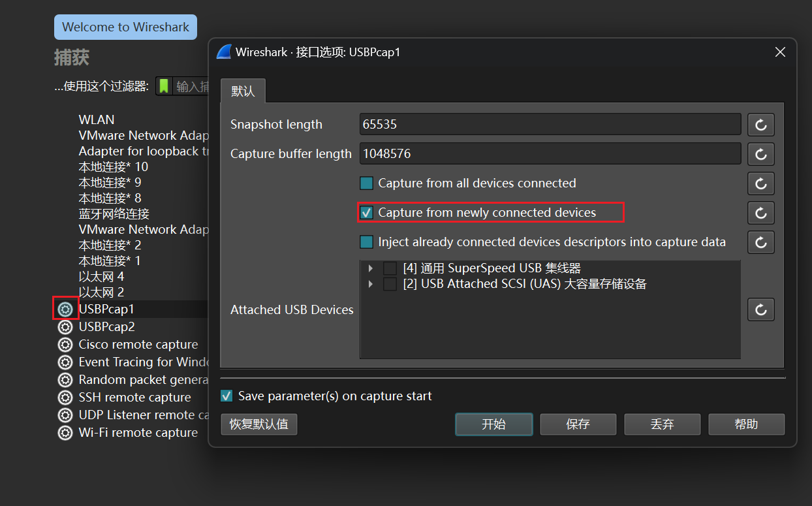
Task: Select 本地连接* 1 interface
Action: [x=110, y=261]
